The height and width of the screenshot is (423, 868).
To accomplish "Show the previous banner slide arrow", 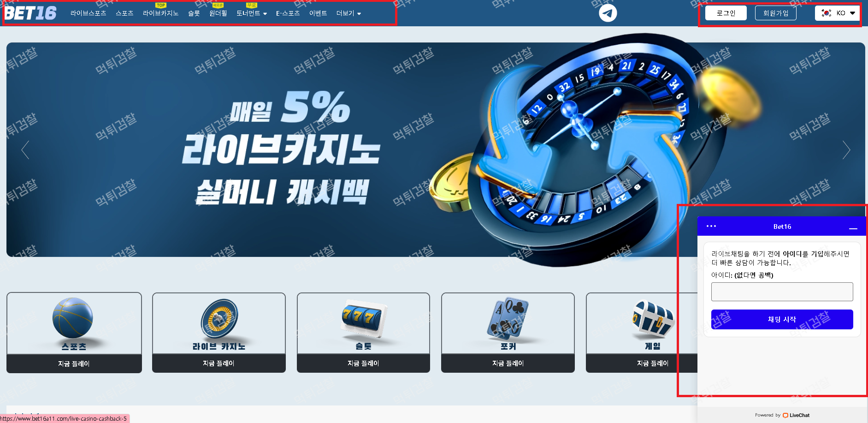I will click(25, 150).
